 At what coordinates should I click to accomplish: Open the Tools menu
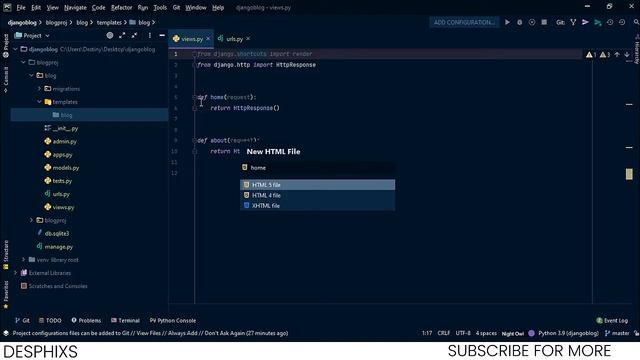click(x=160, y=7)
